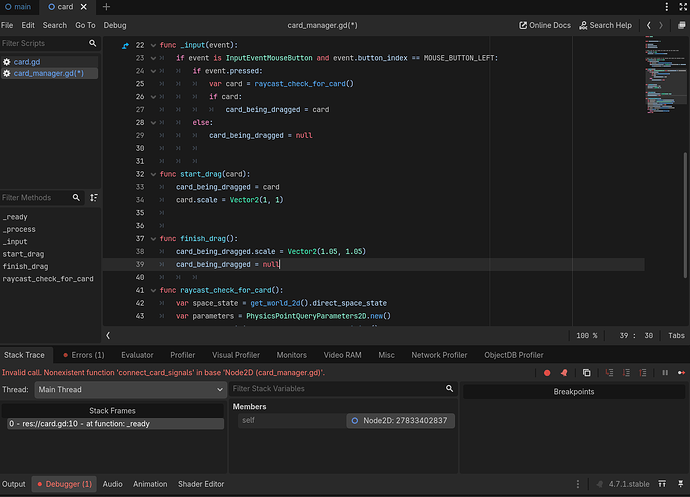Image resolution: width=690 pixels, height=497 pixels.
Task: Open the Output bottom panel
Action: pyautogui.click(x=14, y=484)
